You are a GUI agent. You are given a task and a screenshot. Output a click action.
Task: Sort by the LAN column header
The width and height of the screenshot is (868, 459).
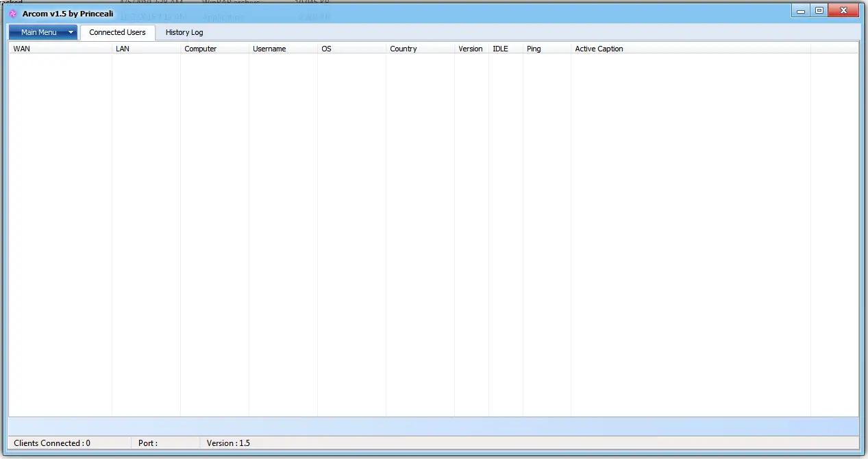tap(146, 49)
